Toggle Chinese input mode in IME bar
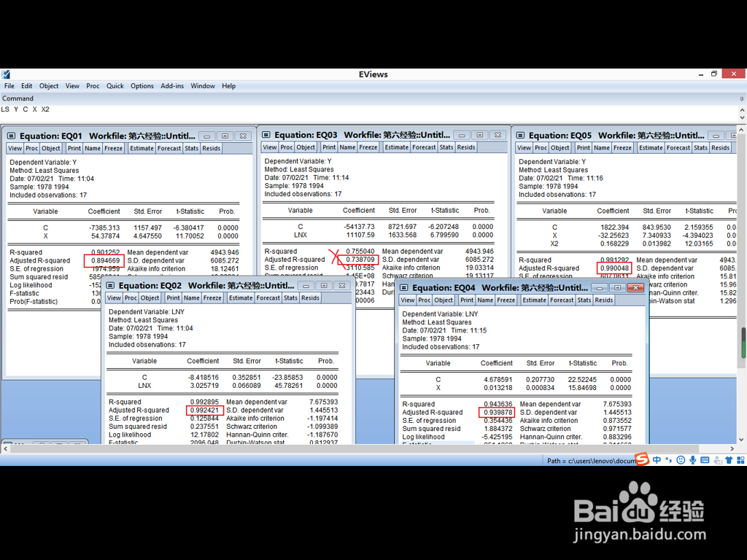Image resolution: width=747 pixels, height=560 pixels. pyautogui.click(x=657, y=460)
